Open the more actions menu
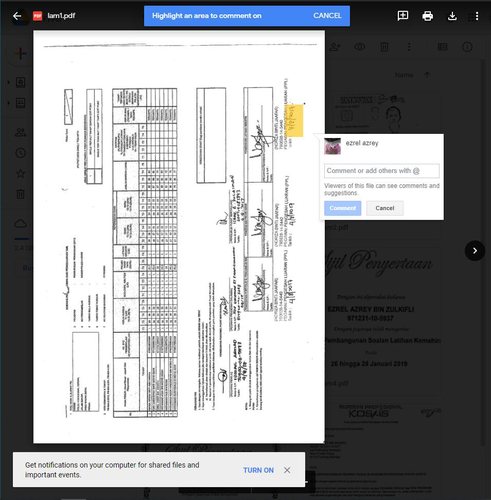Image resolution: width=491 pixels, height=500 pixels. pyautogui.click(x=477, y=16)
